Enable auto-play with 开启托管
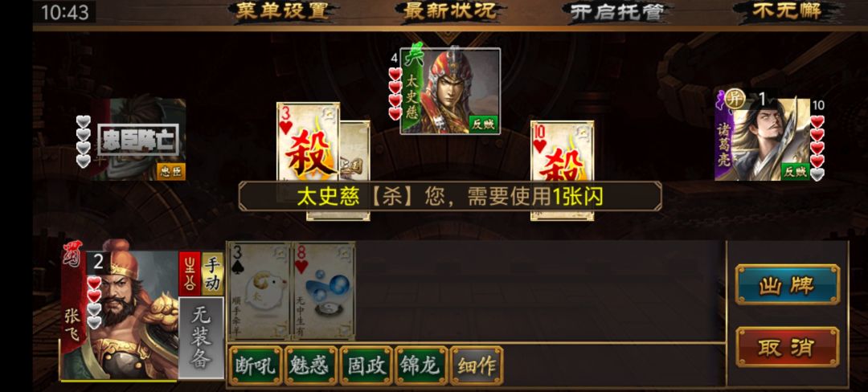868x392 pixels. [616, 12]
